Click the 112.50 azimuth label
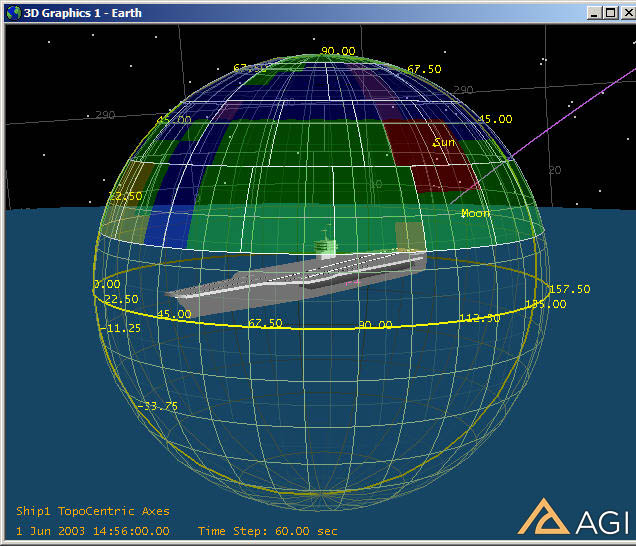 pos(479,318)
